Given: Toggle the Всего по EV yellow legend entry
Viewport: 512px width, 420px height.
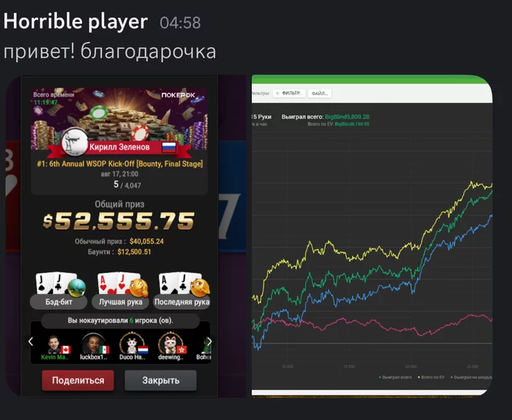Looking at the screenshot, I should coord(431,378).
